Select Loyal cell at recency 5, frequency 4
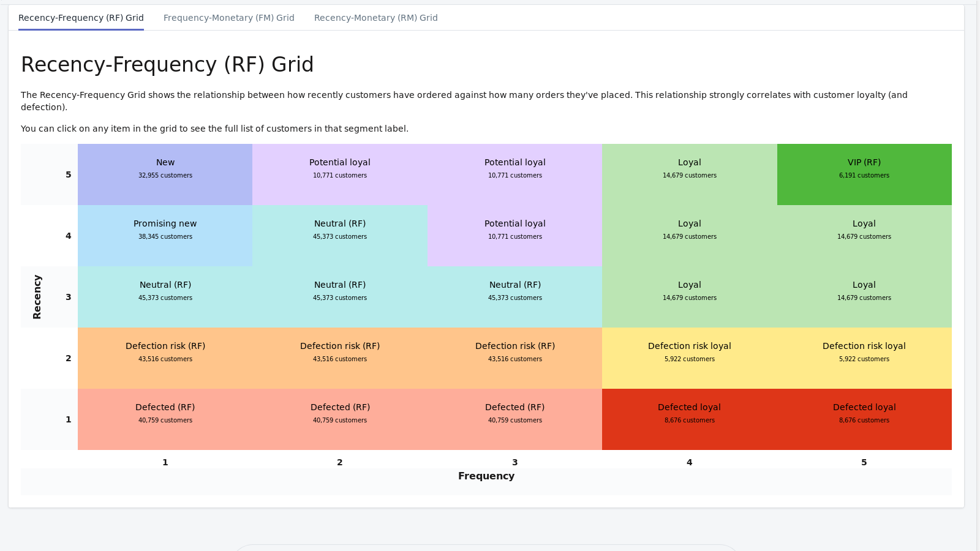The height and width of the screenshot is (551, 980). [x=690, y=174]
